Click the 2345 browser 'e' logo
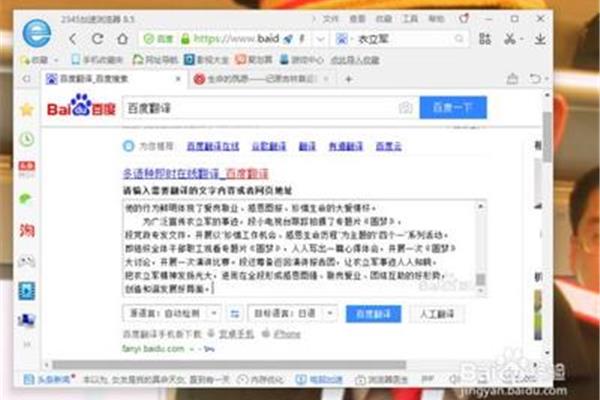600x400 pixels. pyautogui.click(x=36, y=33)
